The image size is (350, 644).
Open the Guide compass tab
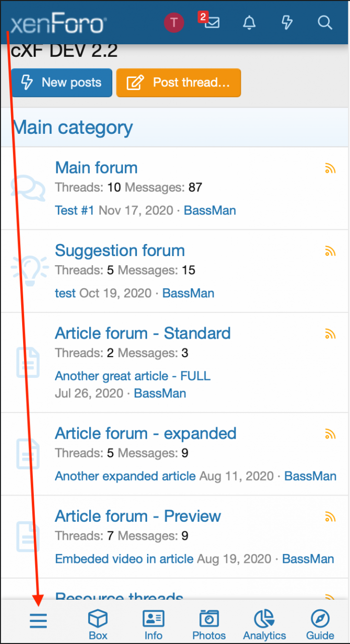pyautogui.click(x=320, y=624)
